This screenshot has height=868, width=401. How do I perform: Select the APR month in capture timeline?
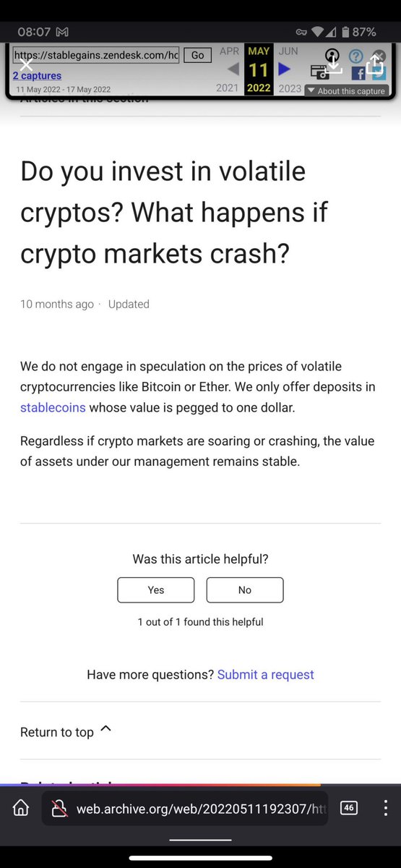pos(230,51)
